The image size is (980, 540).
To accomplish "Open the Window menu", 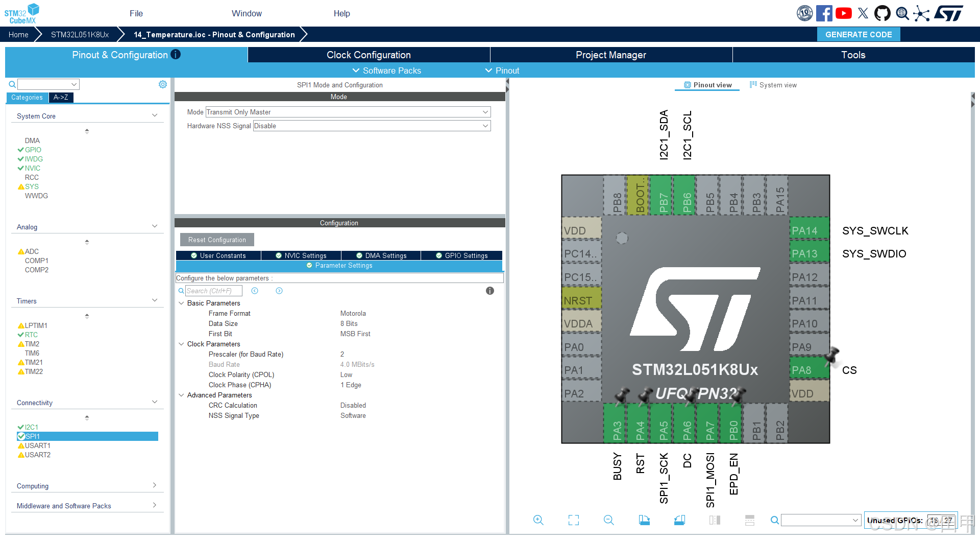I will tap(247, 13).
